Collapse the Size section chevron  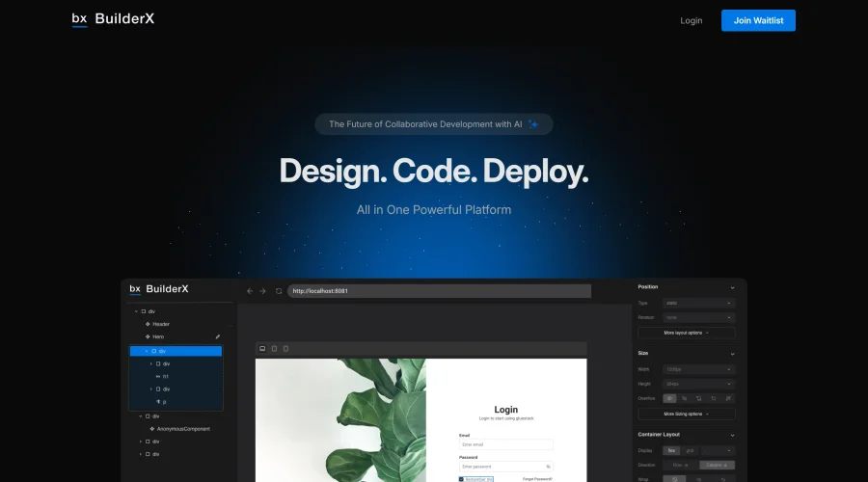[732, 354]
